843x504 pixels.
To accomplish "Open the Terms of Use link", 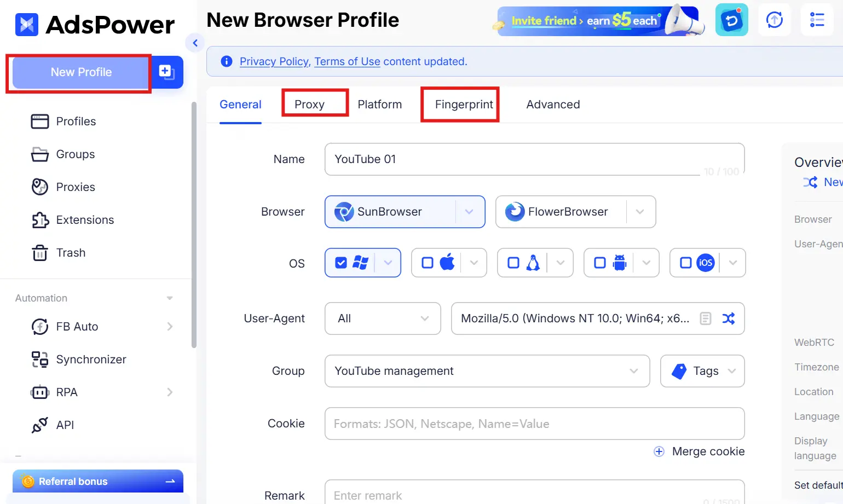I will pyautogui.click(x=347, y=61).
